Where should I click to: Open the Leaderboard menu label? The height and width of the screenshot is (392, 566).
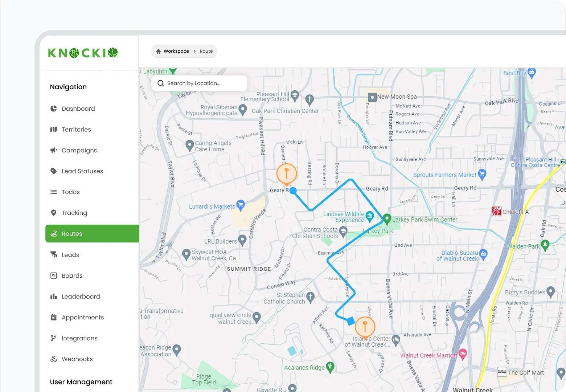click(x=81, y=297)
